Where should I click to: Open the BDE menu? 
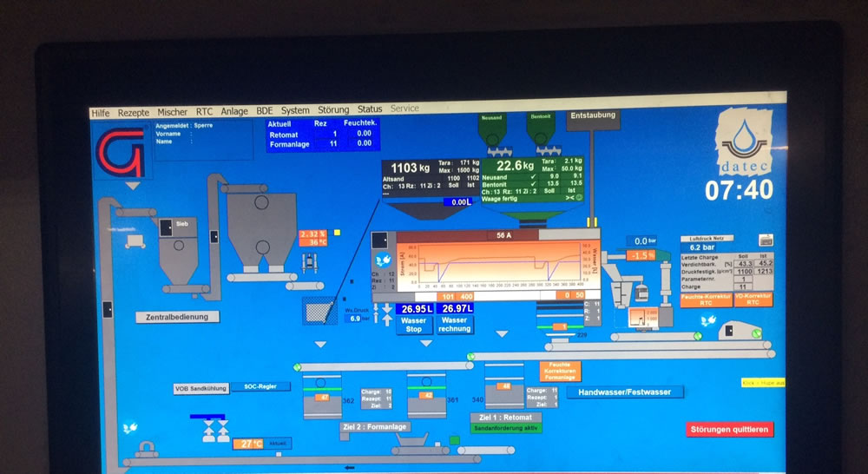[265, 111]
